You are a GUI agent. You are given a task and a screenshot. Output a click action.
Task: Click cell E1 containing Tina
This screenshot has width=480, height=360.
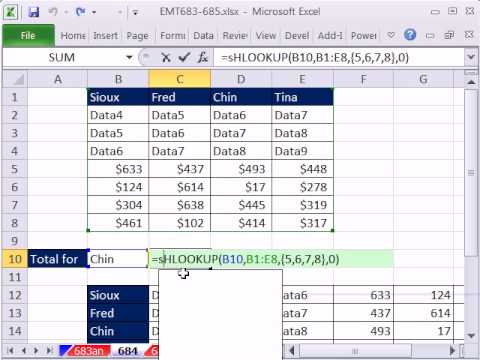302,97
